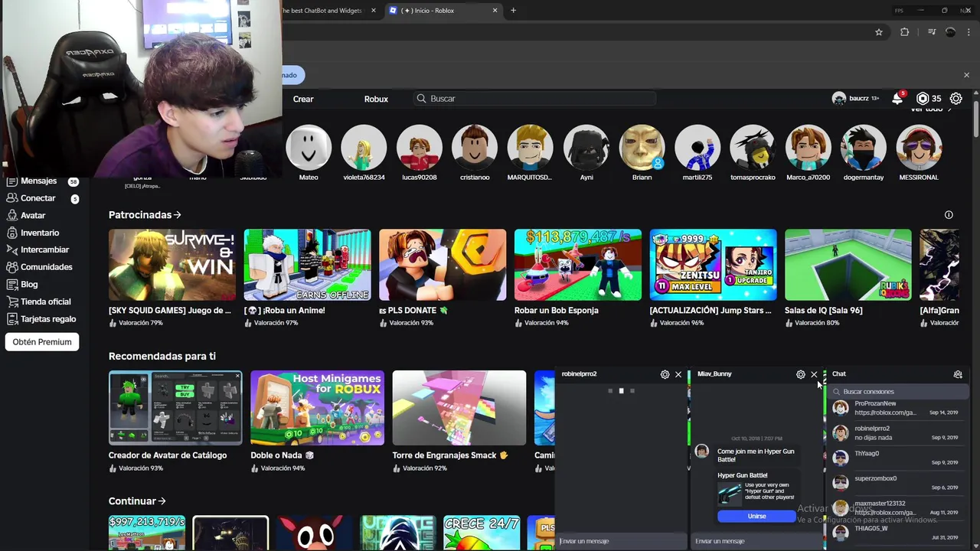
Task: Click the create chat group icon
Action: pos(958,374)
